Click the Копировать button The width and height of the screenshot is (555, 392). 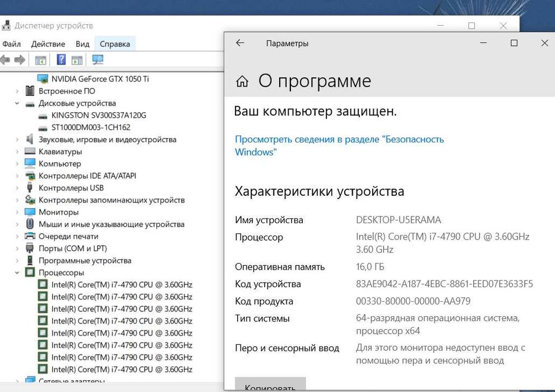pyautogui.click(x=270, y=384)
